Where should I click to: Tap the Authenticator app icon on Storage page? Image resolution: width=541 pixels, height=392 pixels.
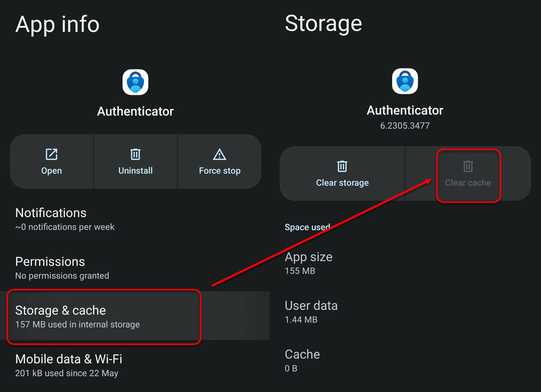point(405,81)
